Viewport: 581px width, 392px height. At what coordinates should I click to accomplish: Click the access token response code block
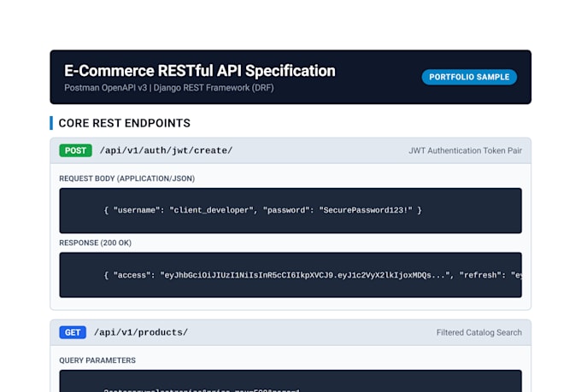click(290, 275)
